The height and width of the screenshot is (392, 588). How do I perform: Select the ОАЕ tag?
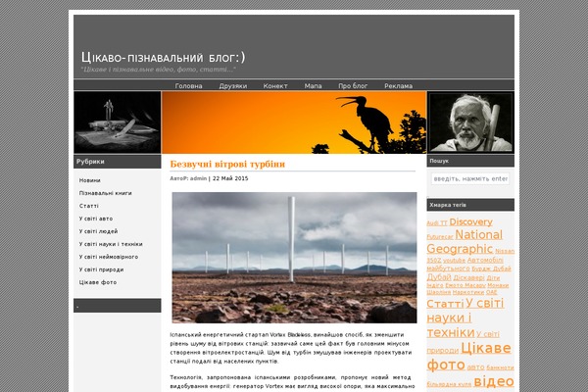[x=491, y=292]
